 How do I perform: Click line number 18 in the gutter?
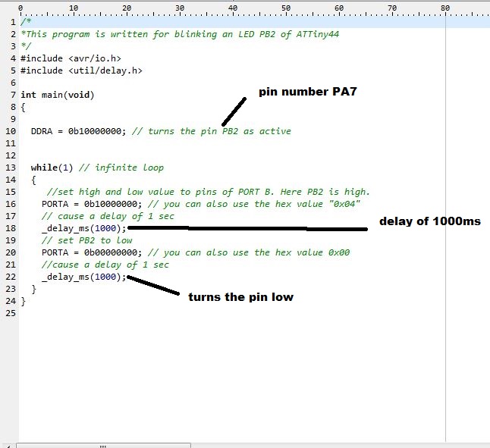pyautogui.click(x=11, y=228)
